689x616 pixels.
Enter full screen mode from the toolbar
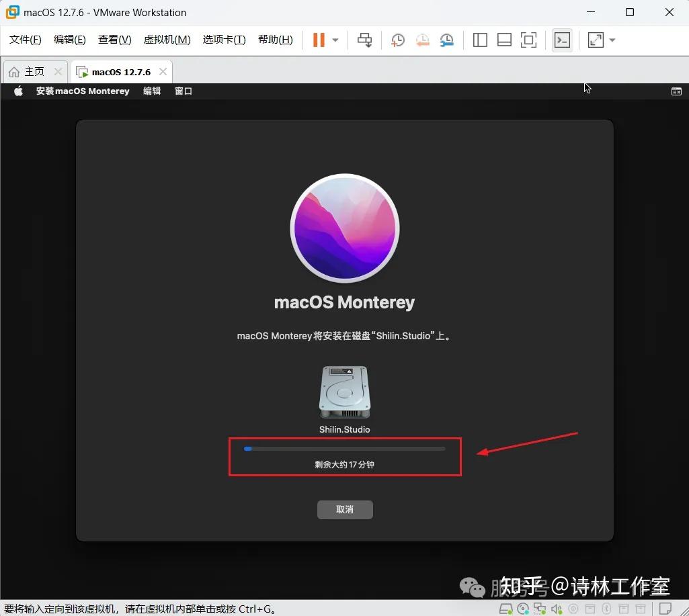coord(528,40)
